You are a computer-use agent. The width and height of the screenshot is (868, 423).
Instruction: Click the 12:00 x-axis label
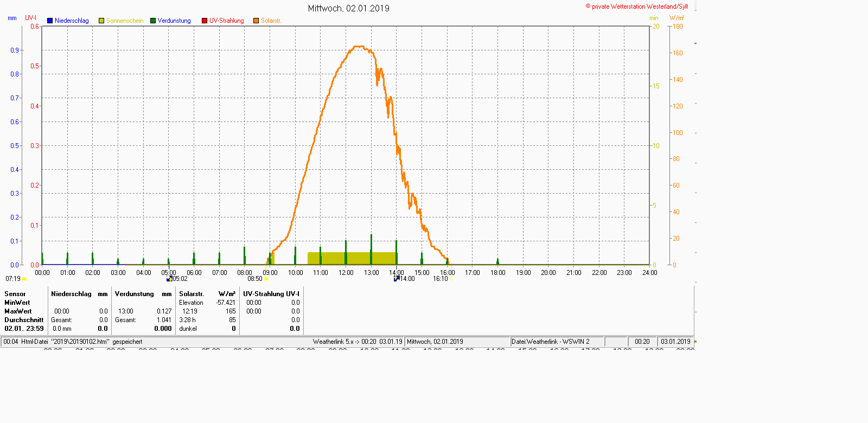click(x=346, y=273)
